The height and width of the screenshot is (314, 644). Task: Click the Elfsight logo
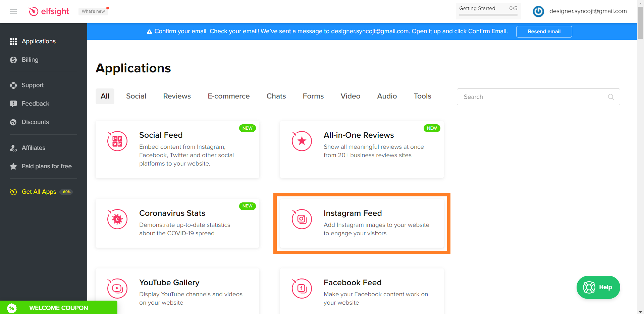[49, 11]
